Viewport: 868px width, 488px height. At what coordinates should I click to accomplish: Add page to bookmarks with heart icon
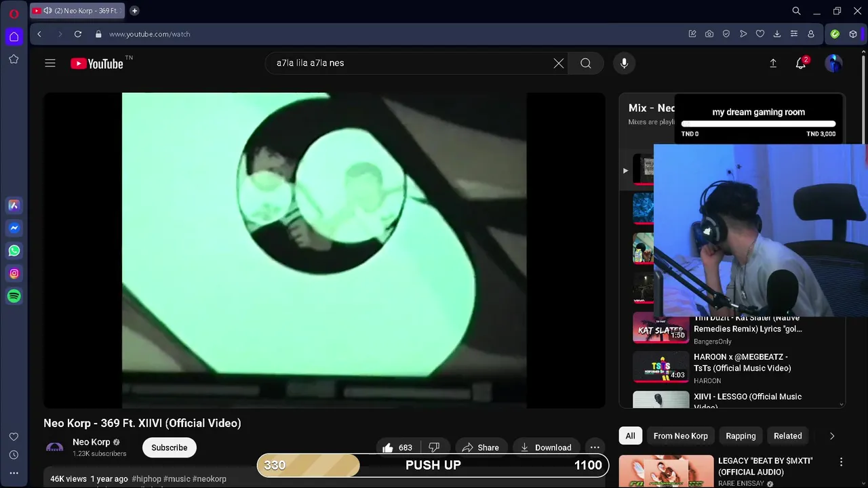point(760,34)
